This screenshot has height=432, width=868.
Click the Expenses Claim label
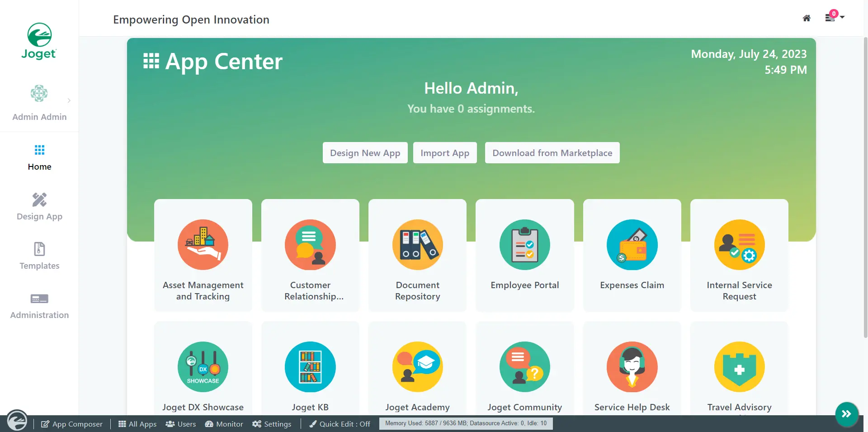[632, 285]
